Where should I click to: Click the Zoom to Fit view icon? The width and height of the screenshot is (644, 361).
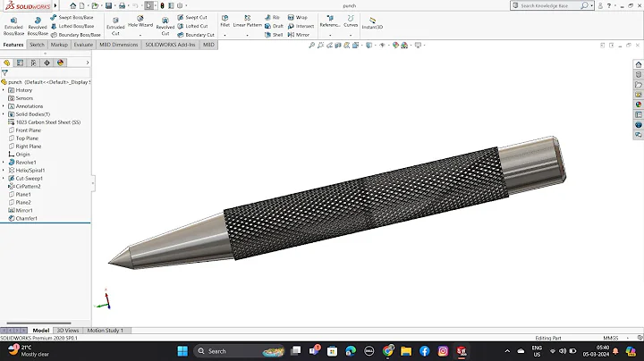(312, 45)
